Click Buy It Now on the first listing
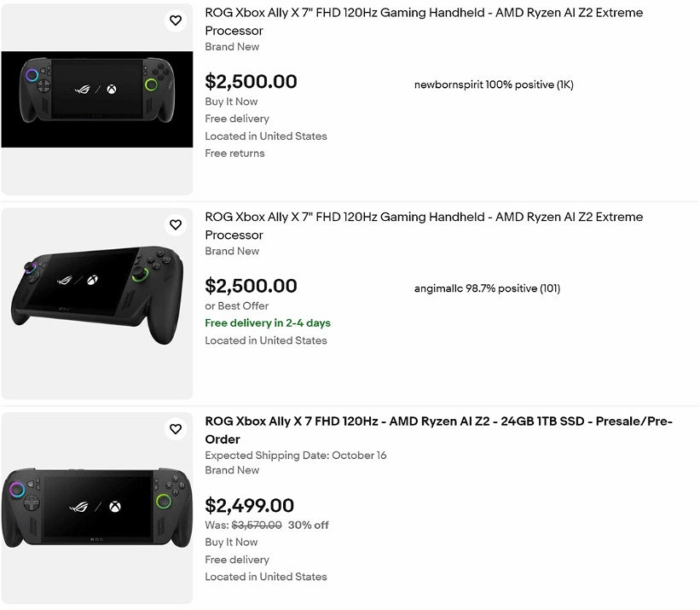This screenshot has width=700, height=610. pos(230,102)
